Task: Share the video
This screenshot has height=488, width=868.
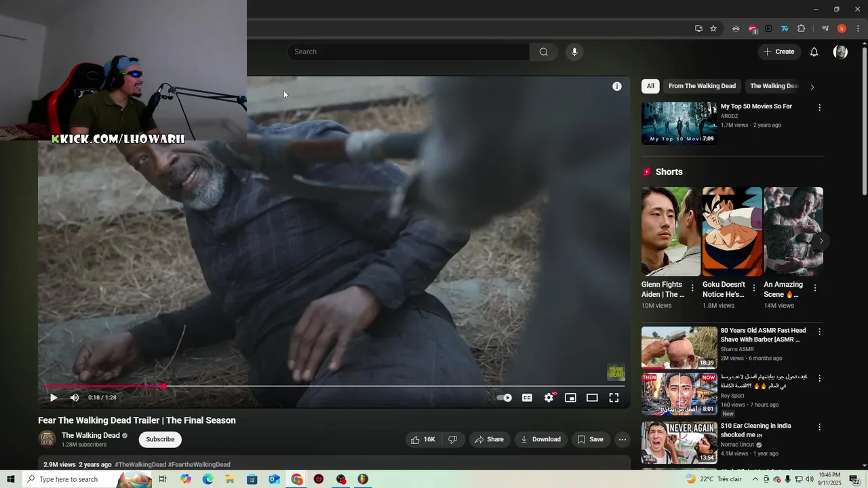Action: (489, 439)
